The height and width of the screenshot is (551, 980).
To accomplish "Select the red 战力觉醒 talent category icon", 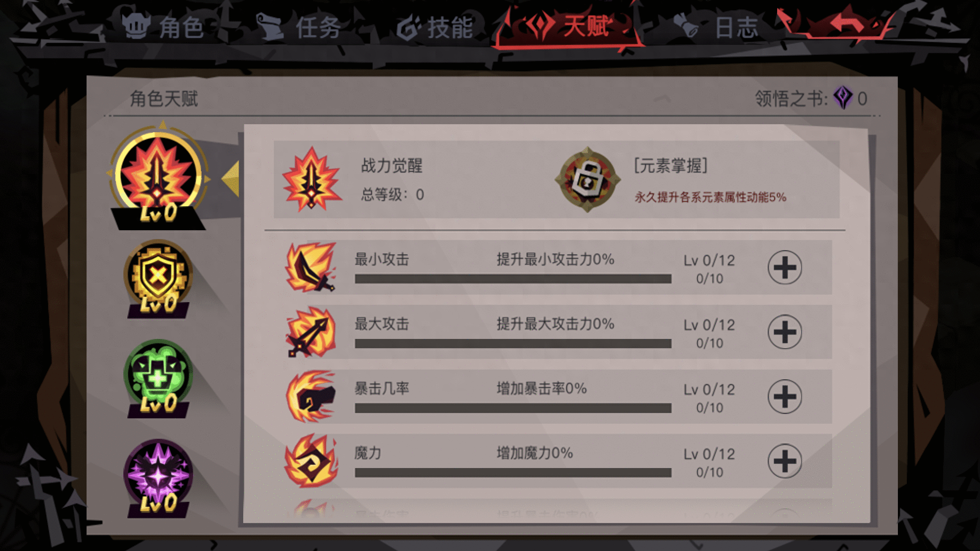I will tap(158, 176).
